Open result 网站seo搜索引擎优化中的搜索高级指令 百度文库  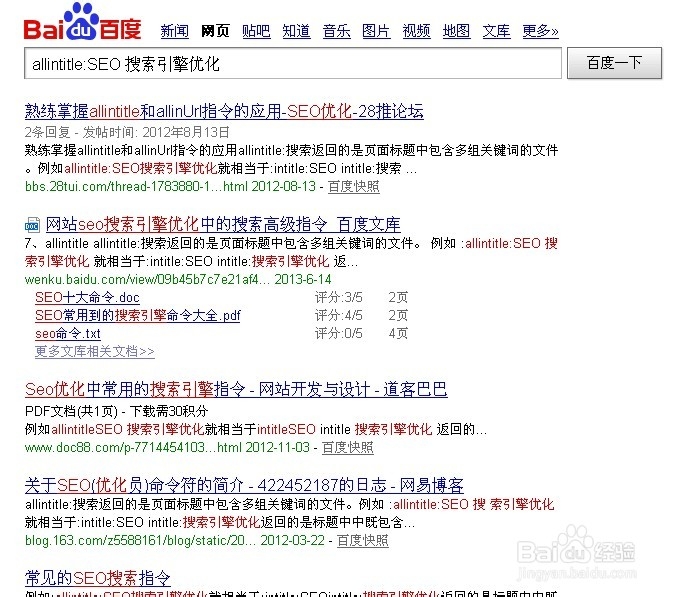point(223,224)
